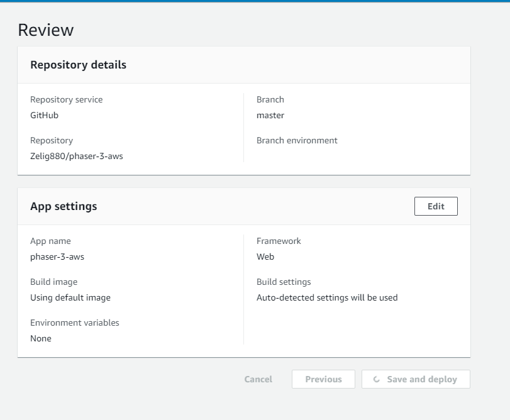This screenshot has height=420, width=510.
Task: Click the Repository details heading
Action: [x=79, y=65]
